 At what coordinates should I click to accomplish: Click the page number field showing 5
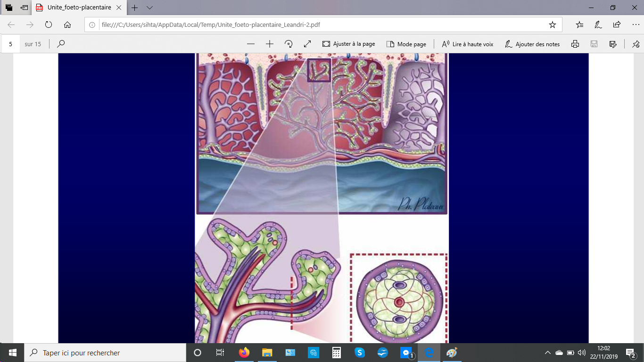pyautogui.click(x=10, y=44)
